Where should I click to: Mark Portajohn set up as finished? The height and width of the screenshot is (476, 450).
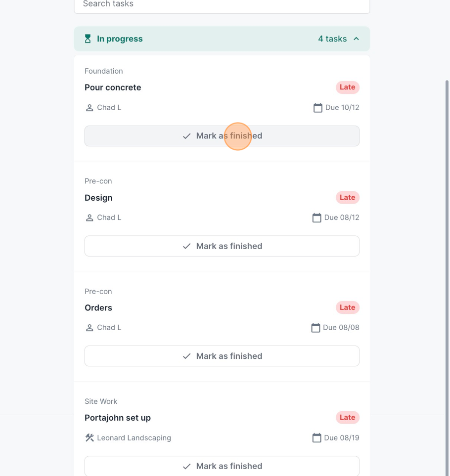[222, 466]
